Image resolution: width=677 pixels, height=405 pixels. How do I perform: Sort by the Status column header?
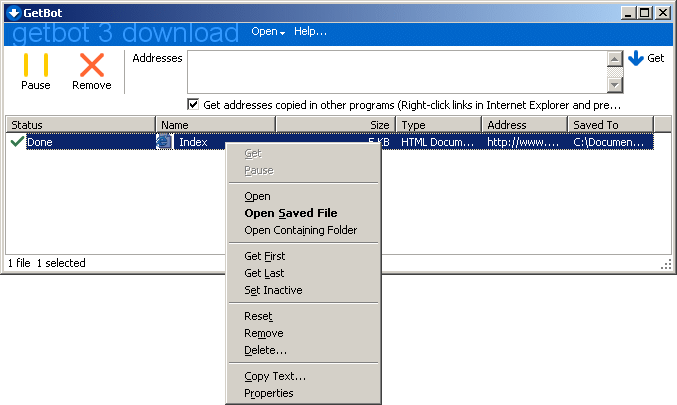click(x=80, y=125)
